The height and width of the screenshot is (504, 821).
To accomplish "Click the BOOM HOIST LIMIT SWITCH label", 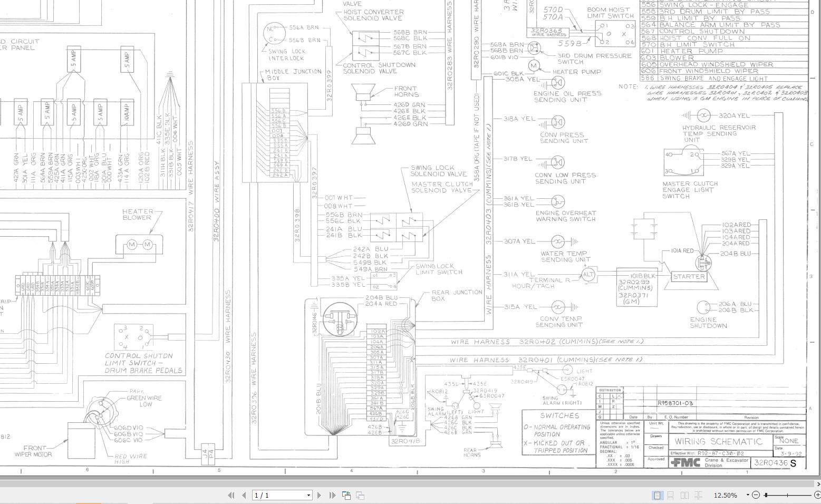I will (611, 13).
